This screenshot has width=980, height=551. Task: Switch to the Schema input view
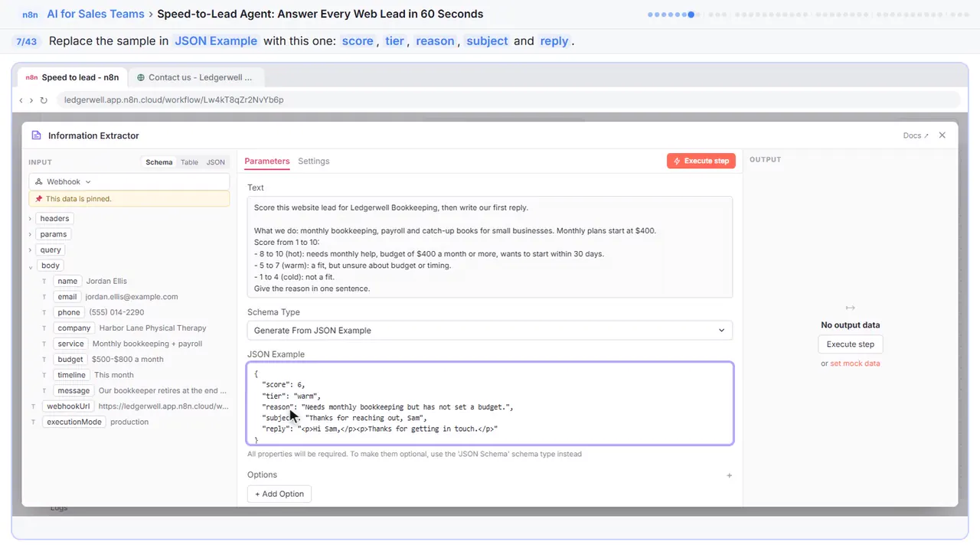pos(159,162)
